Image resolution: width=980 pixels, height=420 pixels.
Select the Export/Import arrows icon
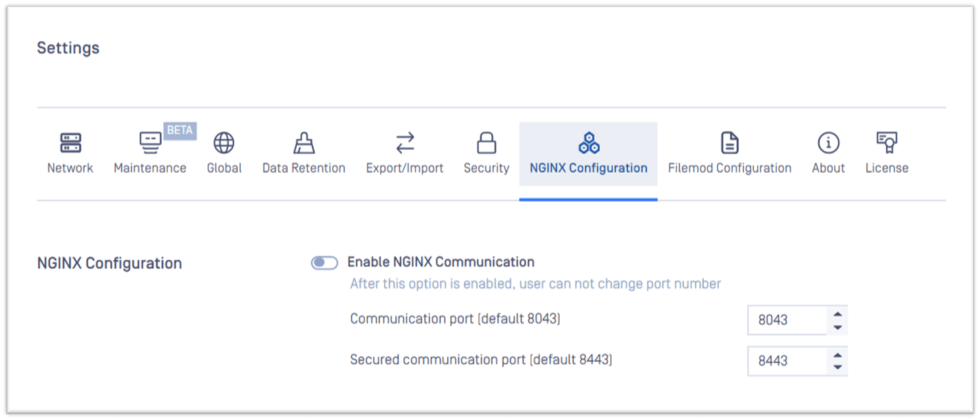point(405,143)
